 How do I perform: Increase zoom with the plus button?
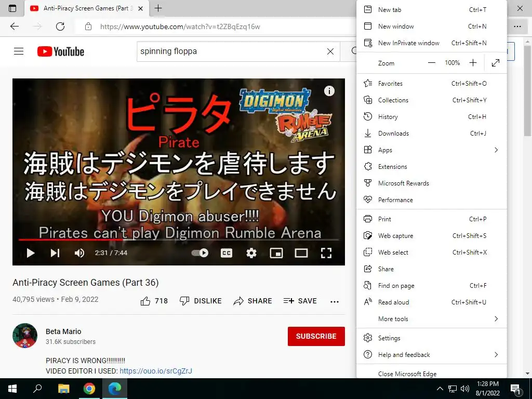pyautogui.click(x=473, y=63)
